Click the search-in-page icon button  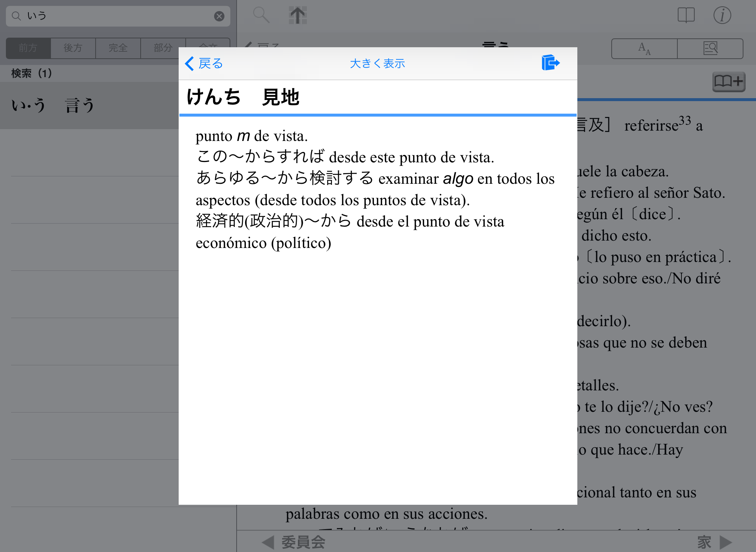click(710, 49)
